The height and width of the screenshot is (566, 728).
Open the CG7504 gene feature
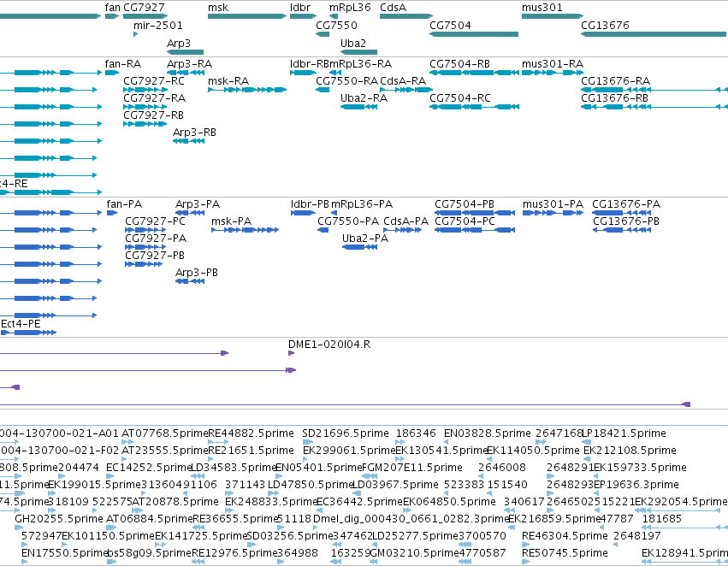[474, 34]
